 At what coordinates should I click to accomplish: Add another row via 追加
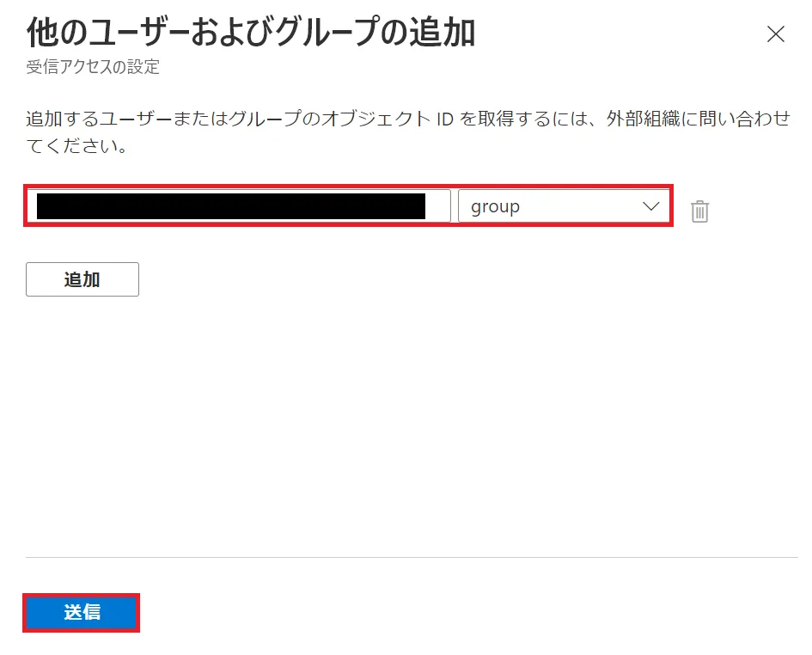tap(82, 279)
